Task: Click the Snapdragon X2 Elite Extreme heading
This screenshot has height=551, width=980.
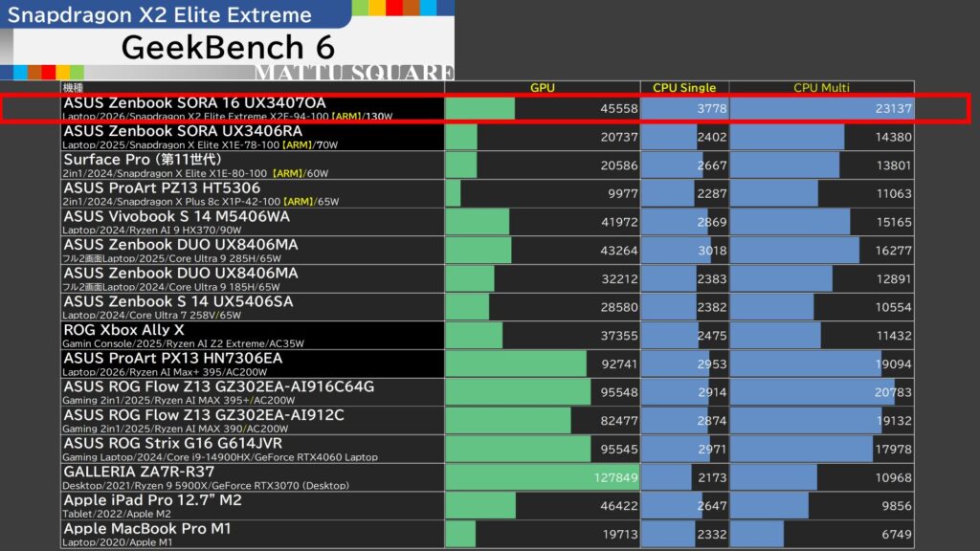Action: click(160, 15)
